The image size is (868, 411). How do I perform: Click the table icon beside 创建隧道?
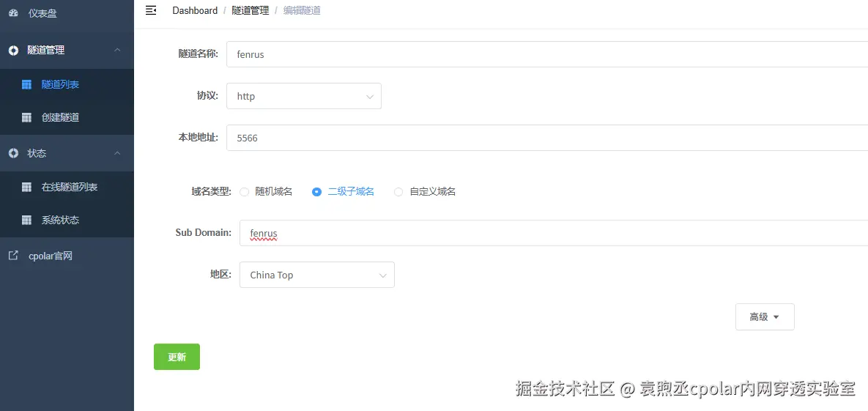(26, 117)
